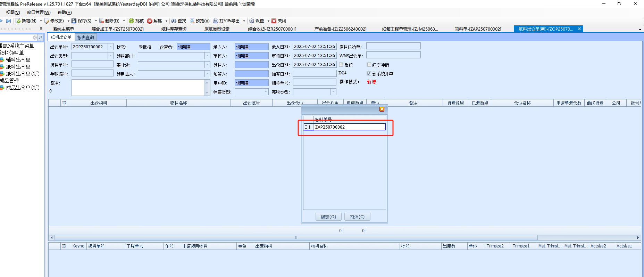The width and height of the screenshot is (644, 277).
Task: Toggle the 红字冲销 checkbox
Action: [369, 65]
